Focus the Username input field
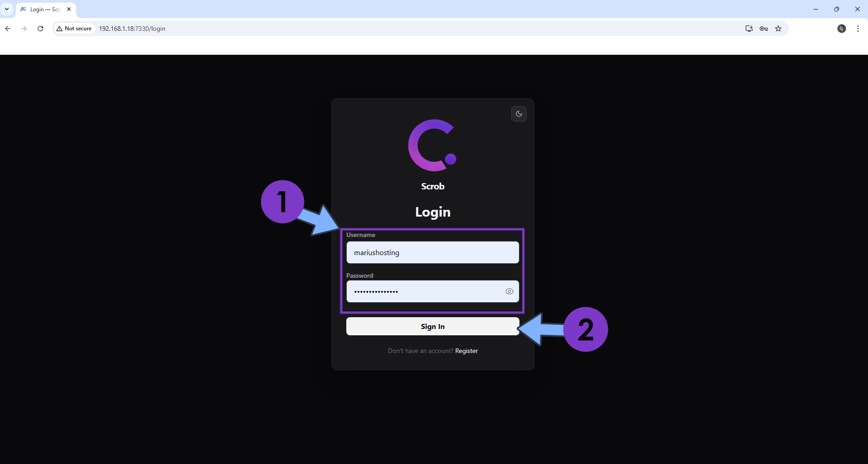The image size is (868, 464). (432, 252)
